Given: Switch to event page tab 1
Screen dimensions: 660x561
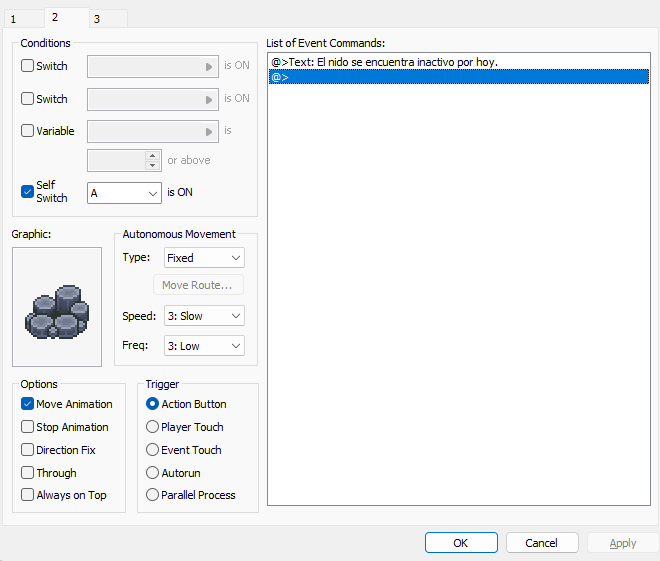Looking at the screenshot, I should pos(14,19).
